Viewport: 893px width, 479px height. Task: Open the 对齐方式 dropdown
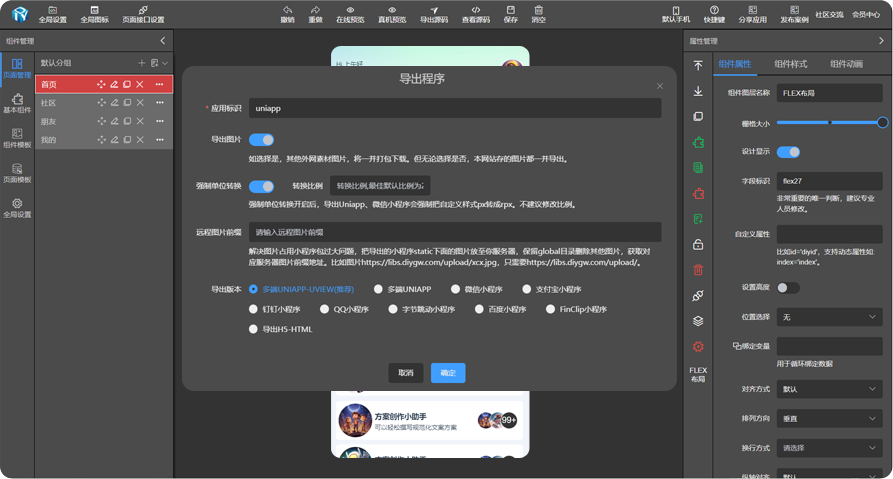click(829, 388)
